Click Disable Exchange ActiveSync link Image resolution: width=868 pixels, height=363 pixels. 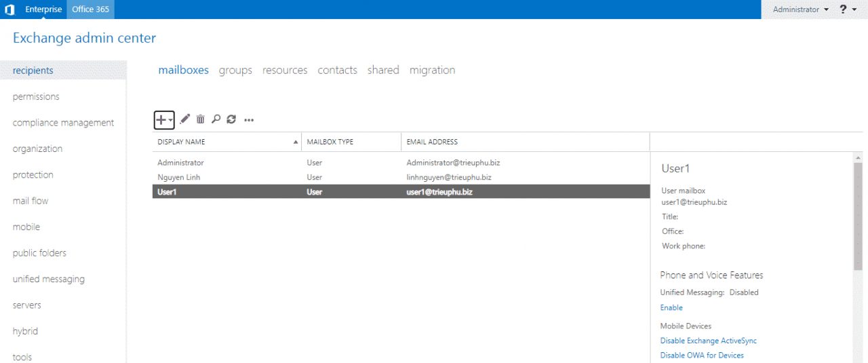tap(708, 341)
